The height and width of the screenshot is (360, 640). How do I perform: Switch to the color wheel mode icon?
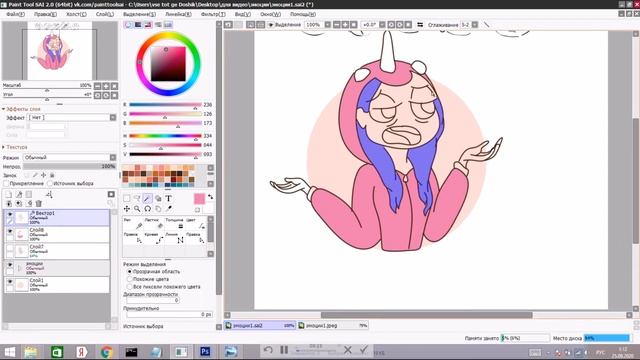pos(129,25)
